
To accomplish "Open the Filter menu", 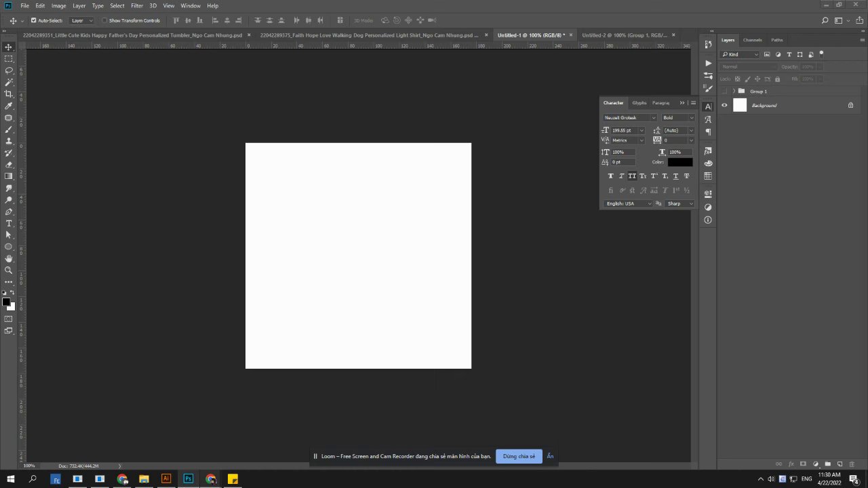I will [x=137, y=5].
